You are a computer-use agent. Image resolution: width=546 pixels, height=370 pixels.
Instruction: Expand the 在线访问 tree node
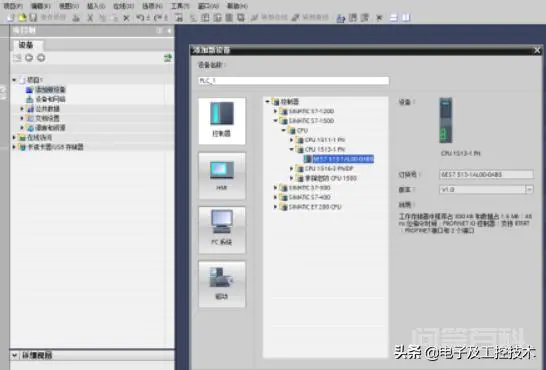point(14,137)
